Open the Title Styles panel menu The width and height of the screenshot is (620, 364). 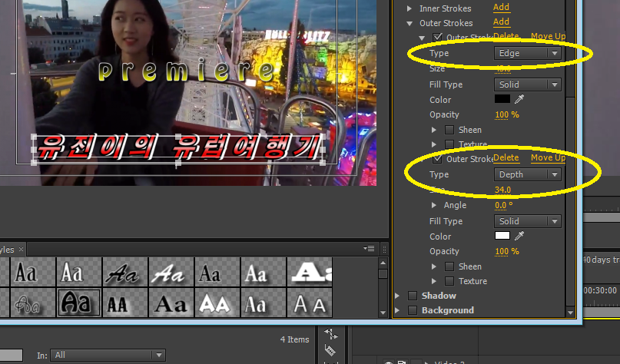369,249
